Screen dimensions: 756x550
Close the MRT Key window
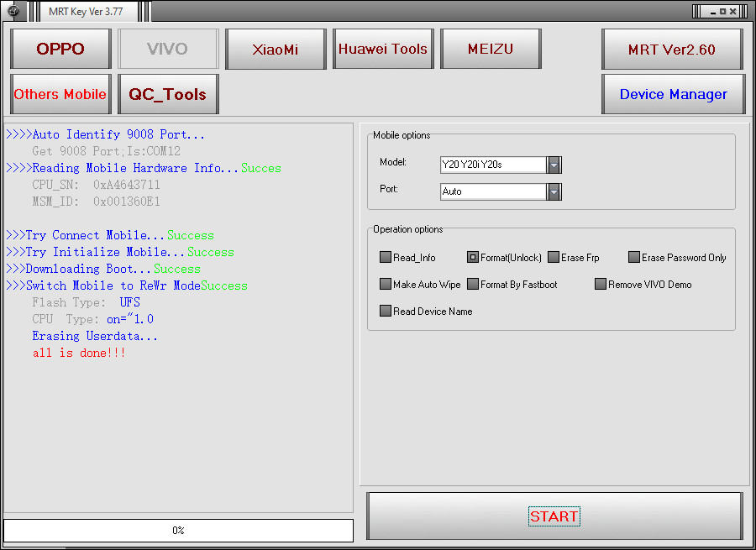pyautogui.click(x=732, y=12)
